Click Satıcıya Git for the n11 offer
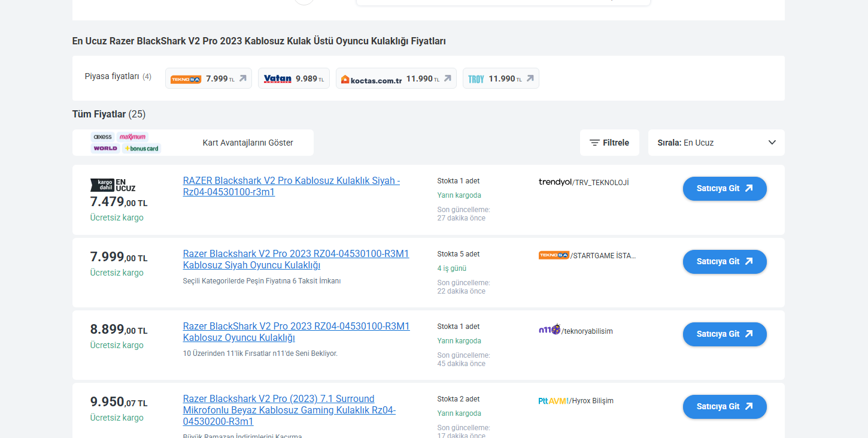Viewport: 868px width, 438px height. tap(724, 334)
